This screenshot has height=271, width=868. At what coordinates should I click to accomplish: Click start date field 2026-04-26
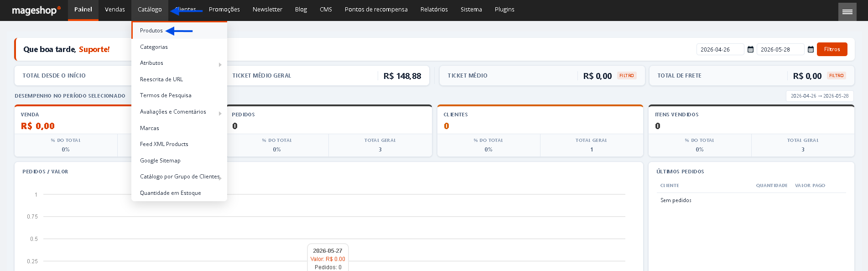720,49
